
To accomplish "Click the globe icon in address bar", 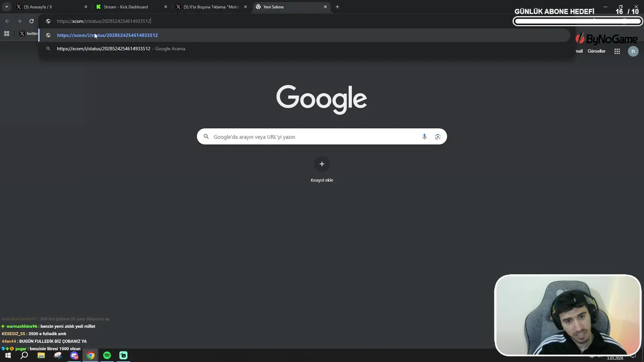I will [x=48, y=21].
